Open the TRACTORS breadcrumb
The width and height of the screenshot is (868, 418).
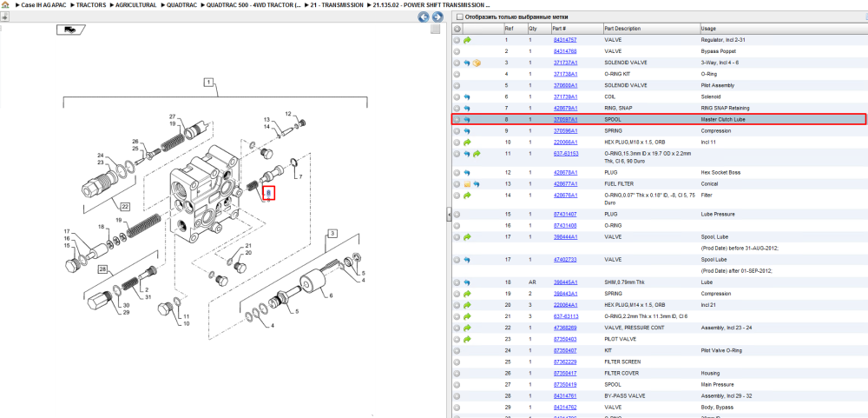[x=91, y=4]
